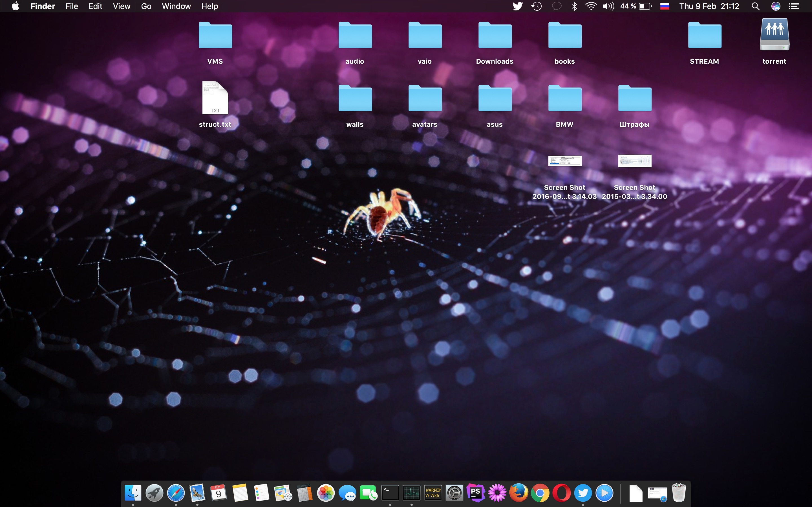Open Bluetooth menu in menu bar
Screen dimensions: 812x507
574,6
